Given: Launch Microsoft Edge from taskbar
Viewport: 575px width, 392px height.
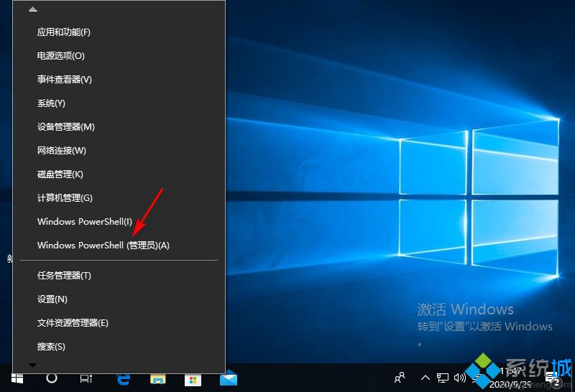Looking at the screenshot, I should (123, 379).
